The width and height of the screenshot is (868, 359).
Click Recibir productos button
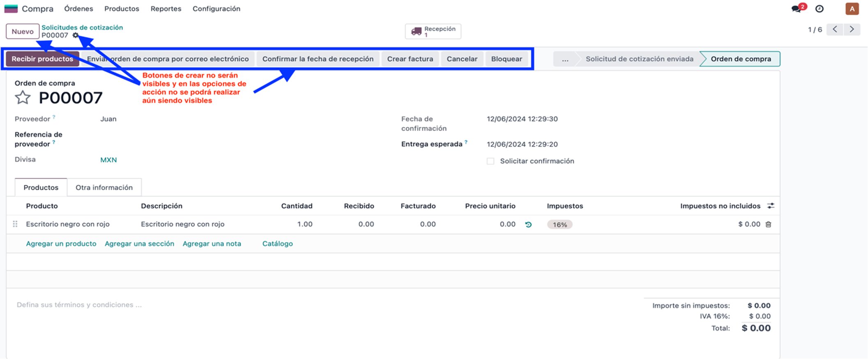tap(42, 59)
